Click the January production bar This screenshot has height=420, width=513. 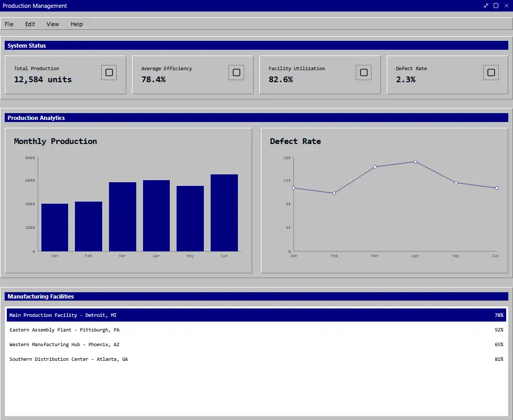pyautogui.click(x=54, y=227)
